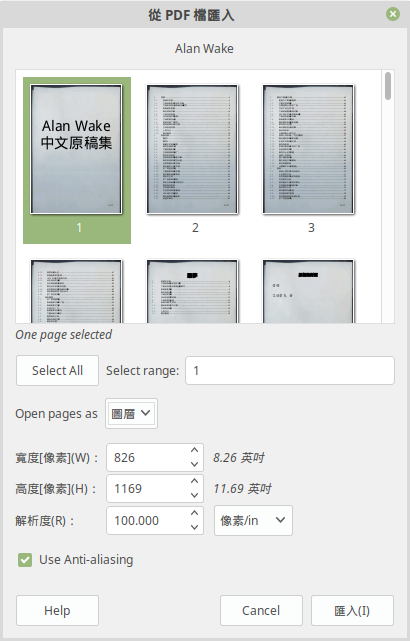Toggle the Use Anti-aliasing checkbox

point(25,560)
